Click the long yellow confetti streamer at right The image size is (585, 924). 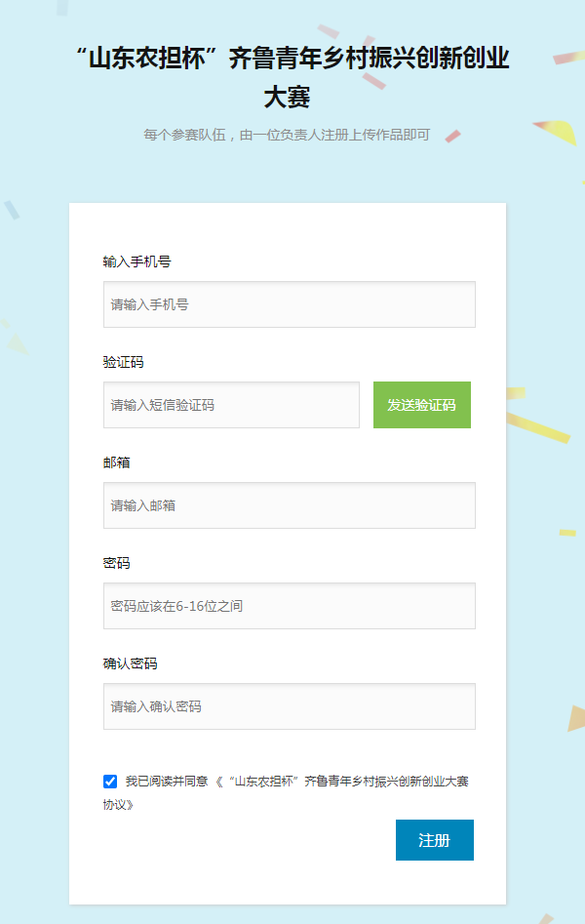pyautogui.click(x=538, y=427)
